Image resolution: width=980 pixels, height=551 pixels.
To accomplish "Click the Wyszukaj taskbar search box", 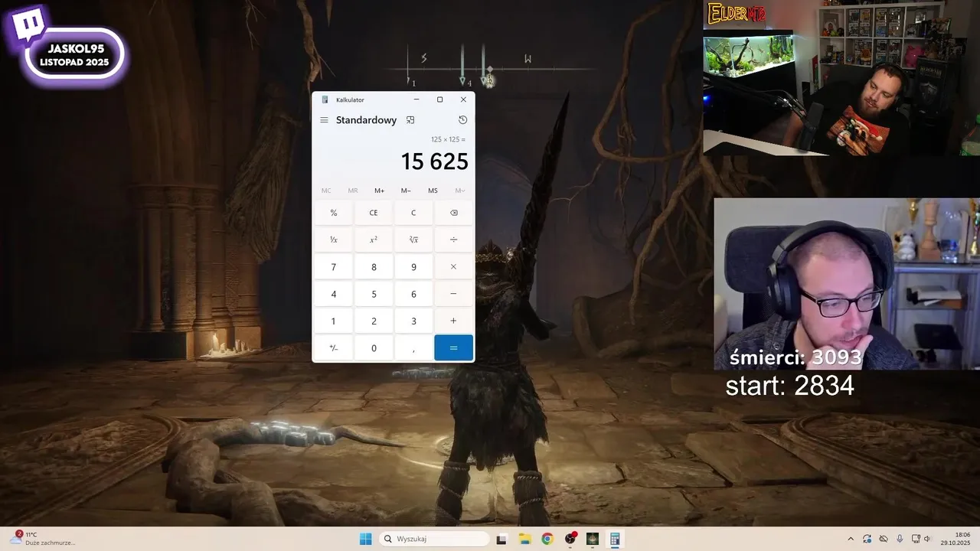I will [x=434, y=539].
